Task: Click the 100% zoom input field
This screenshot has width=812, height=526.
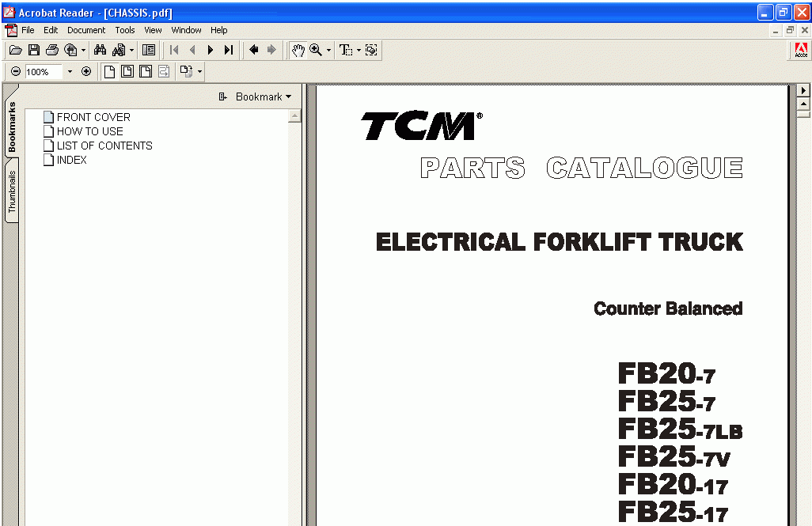Action: tap(44, 71)
